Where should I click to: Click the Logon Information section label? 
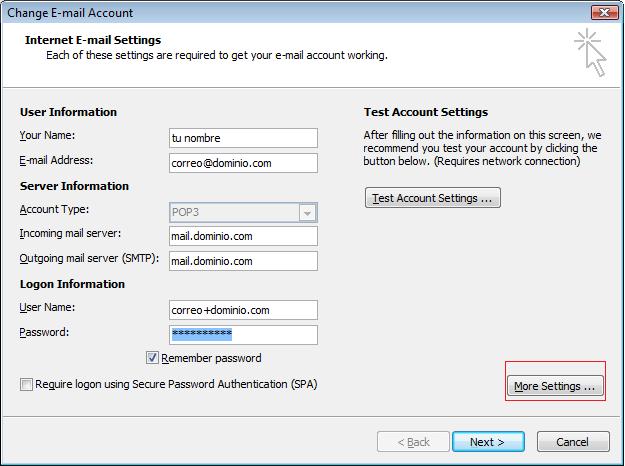click(72, 284)
